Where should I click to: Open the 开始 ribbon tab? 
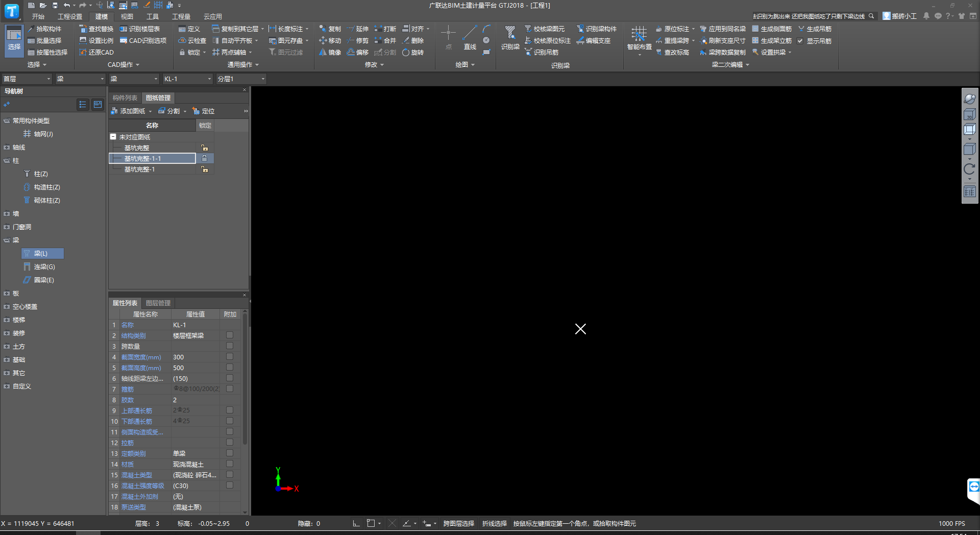tap(38, 17)
